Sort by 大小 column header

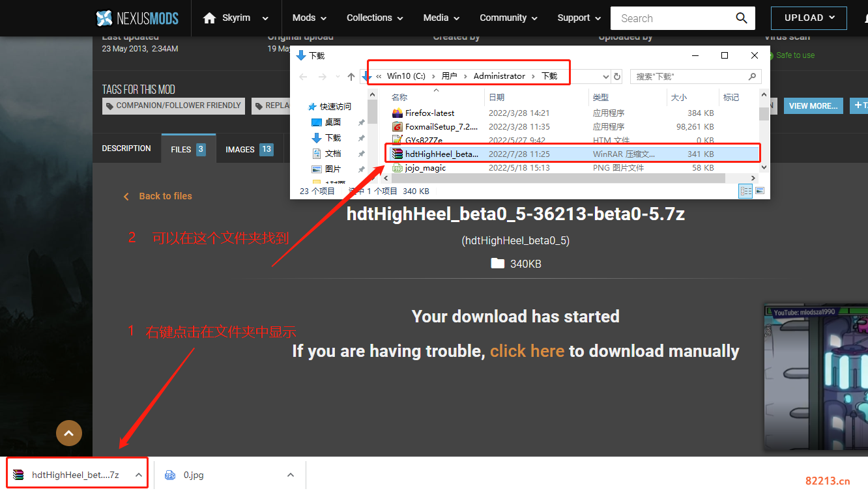[678, 97]
